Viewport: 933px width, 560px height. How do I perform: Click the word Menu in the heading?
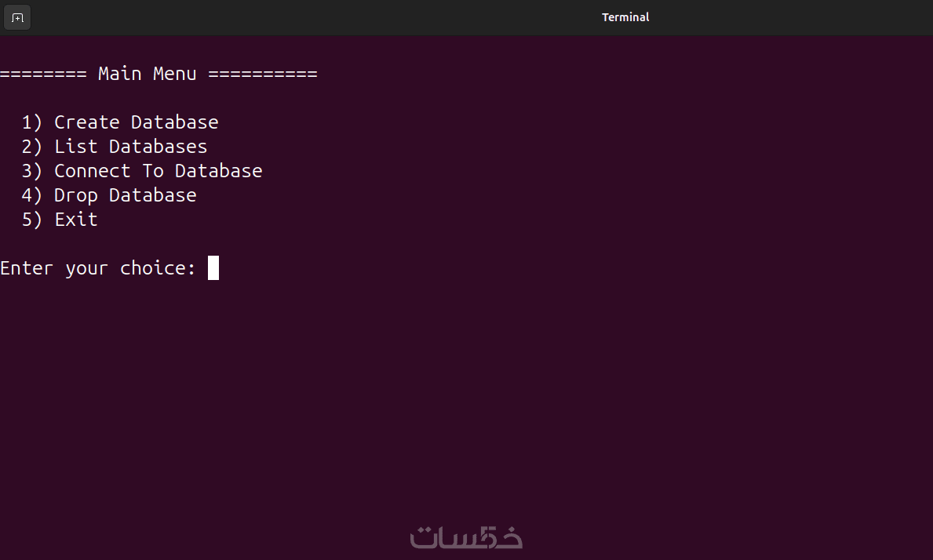175,74
